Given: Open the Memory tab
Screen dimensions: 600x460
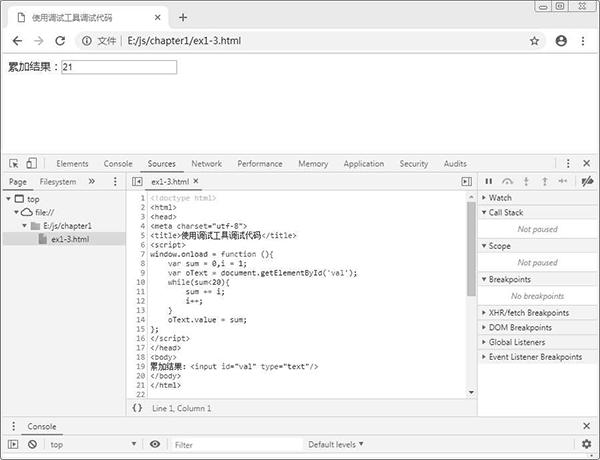Looking at the screenshot, I should point(313,164).
